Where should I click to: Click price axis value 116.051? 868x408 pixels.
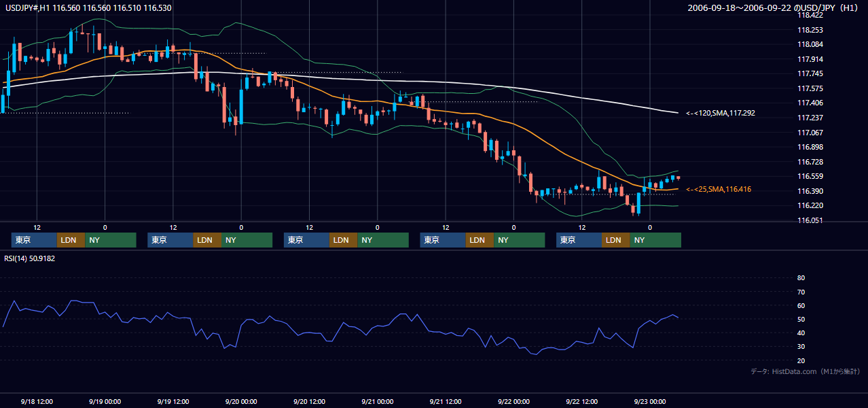pyautogui.click(x=810, y=220)
